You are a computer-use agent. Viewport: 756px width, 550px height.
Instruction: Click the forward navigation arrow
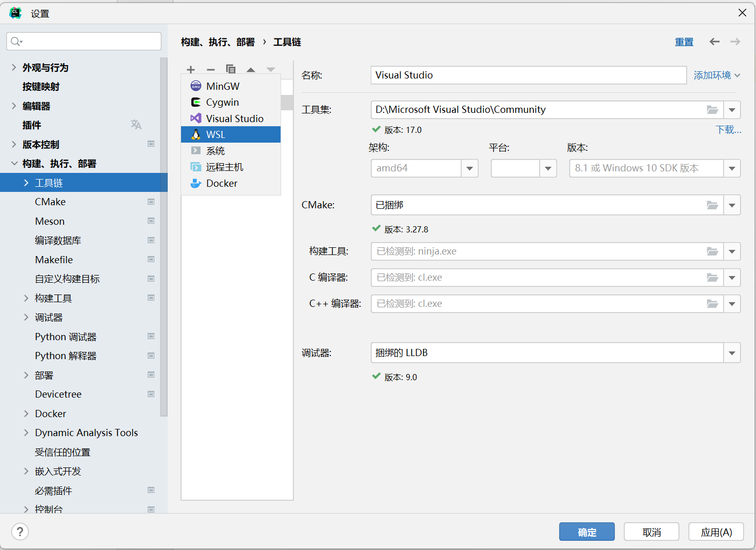(x=735, y=42)
